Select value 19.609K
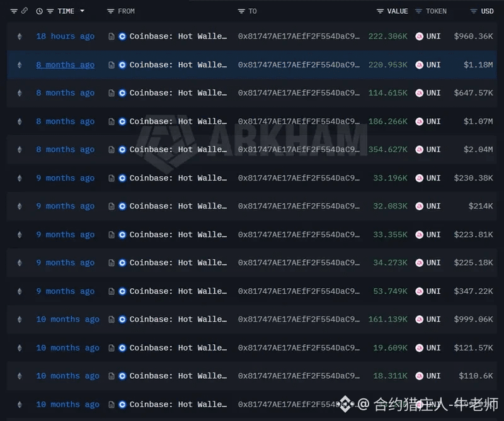The height and width of the screenshot is (421, 504). click(390, 348)
